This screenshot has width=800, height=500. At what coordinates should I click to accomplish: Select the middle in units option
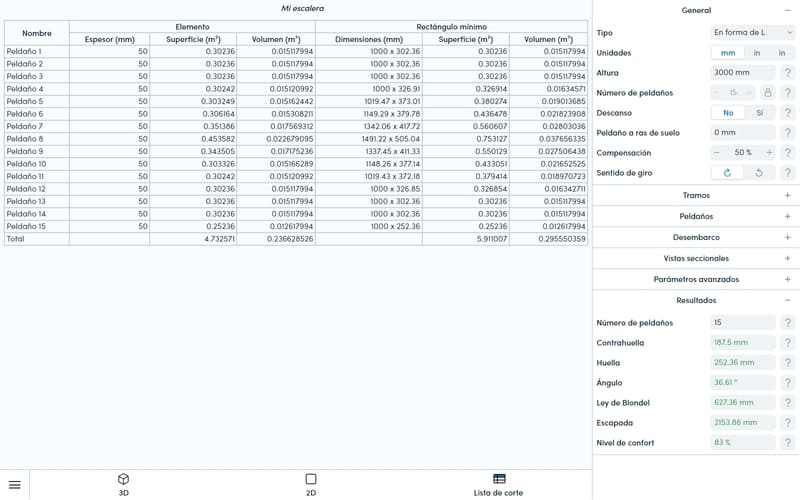(x=757, y=53)
